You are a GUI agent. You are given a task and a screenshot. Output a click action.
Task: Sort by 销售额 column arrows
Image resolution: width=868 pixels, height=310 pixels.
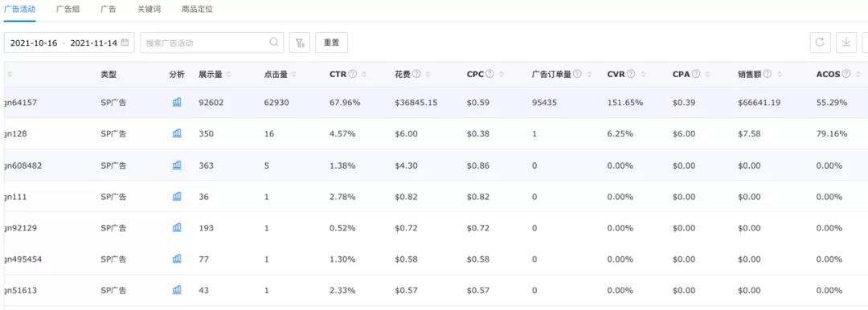[x=780, y=74]
